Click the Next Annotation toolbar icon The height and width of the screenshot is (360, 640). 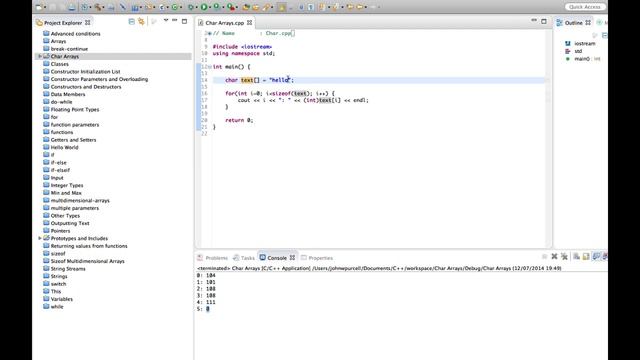322,7
